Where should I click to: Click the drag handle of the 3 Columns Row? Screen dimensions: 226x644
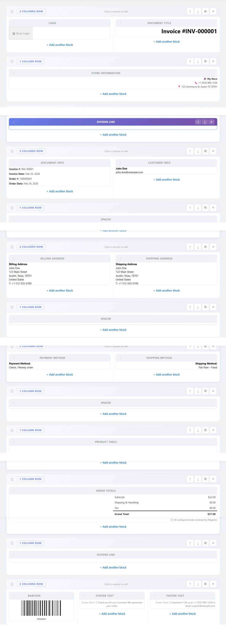[x=12, y=584]
